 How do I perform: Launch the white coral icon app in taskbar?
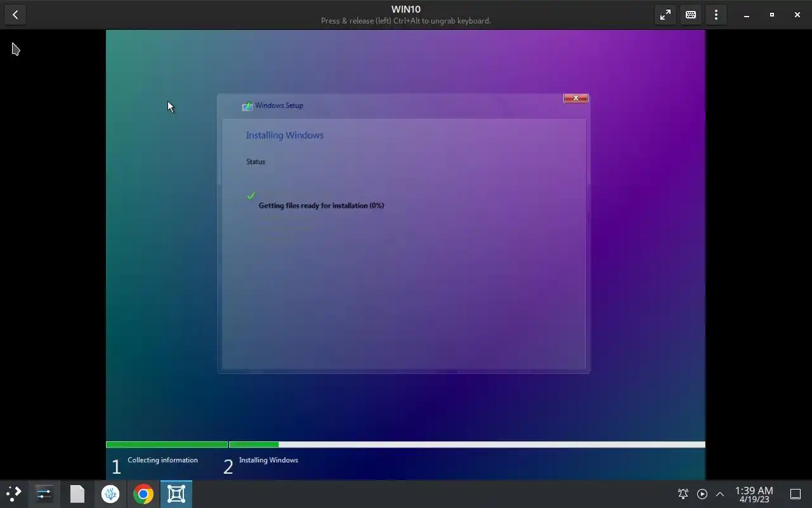(110, 494)
